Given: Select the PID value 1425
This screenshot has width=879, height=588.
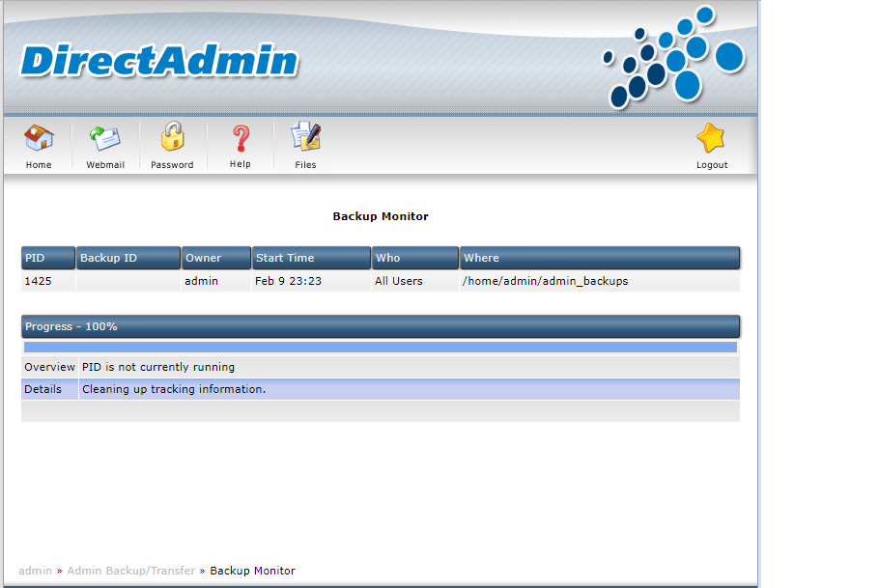Looking at the screenshot, I should click(x=38, y=281).
